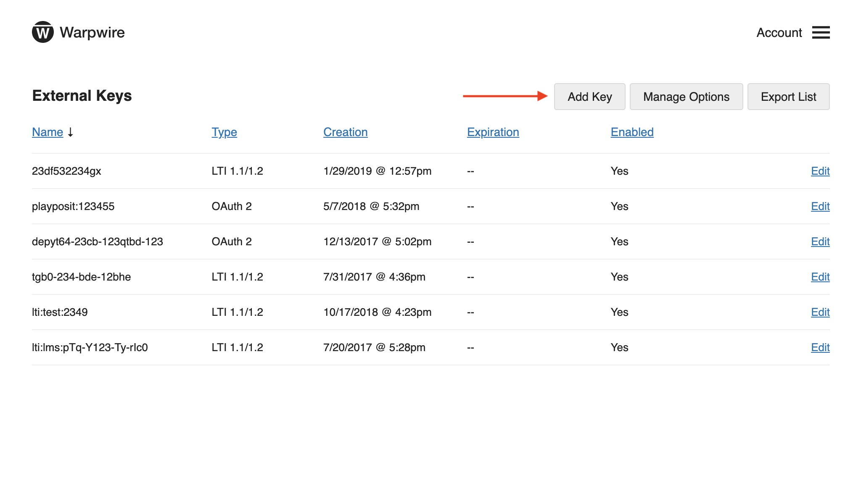The height and width of the screenshot is (504, 861).
Task: Edit the depyt64-23cb-123qtbd-123 key
Action: tap(819, 241)
